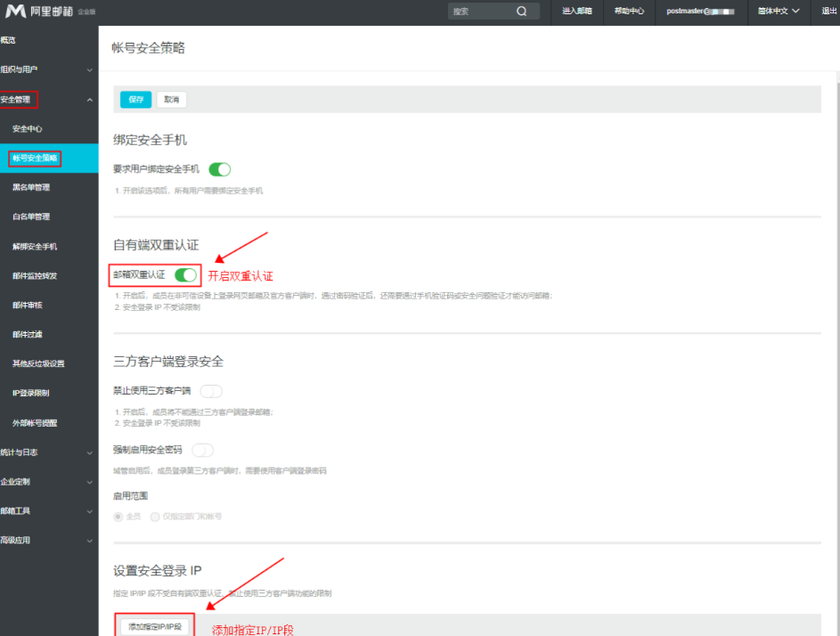Expand the 高级应用 sidebar section
The image size is (840, 636).
(49, 540)
